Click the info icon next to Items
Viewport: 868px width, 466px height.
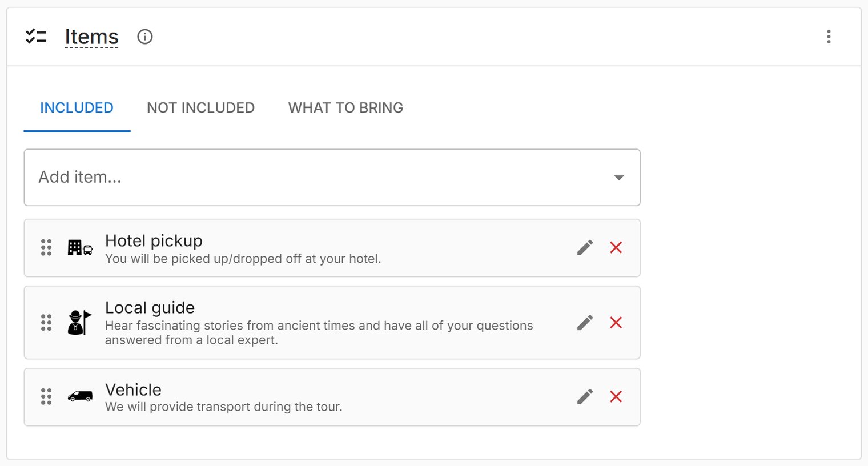[145, 37]
